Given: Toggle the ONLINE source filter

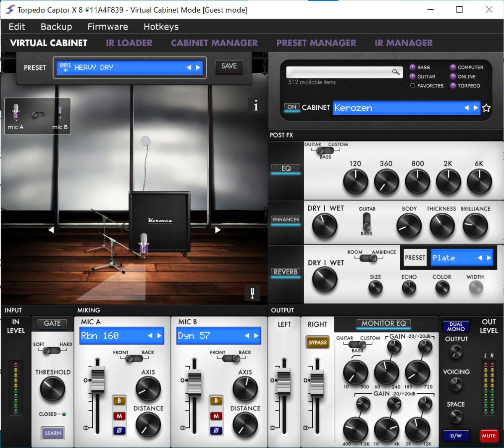Looking at the screenshot, I should tap(453, 76).
